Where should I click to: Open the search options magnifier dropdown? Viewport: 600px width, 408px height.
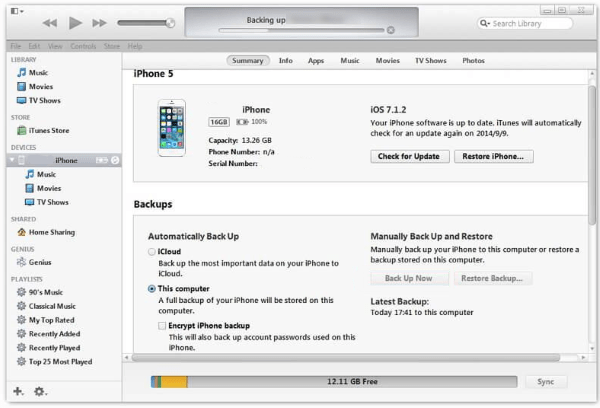[x=485, y=24]
